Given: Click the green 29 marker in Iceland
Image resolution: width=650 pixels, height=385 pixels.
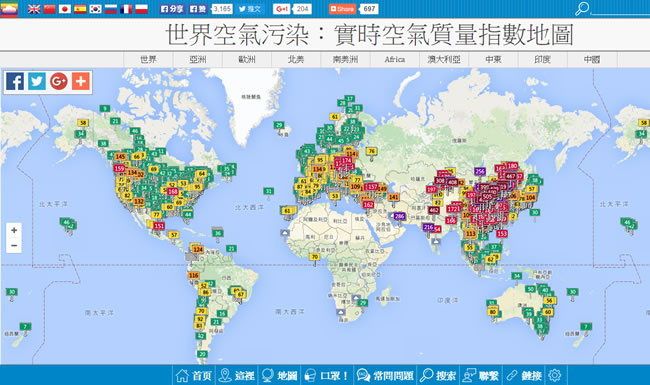Looking at the screenshot, I should 279,125.
